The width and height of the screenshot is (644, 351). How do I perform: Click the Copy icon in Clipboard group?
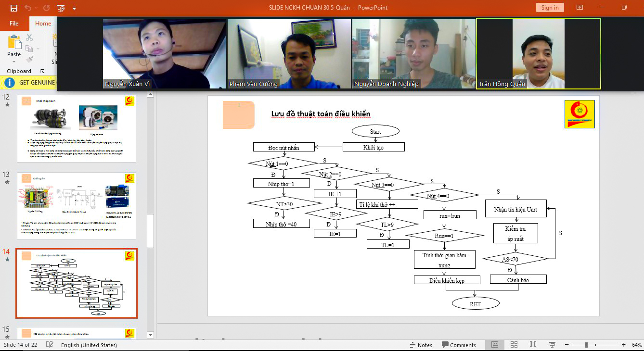coord(29,49)
